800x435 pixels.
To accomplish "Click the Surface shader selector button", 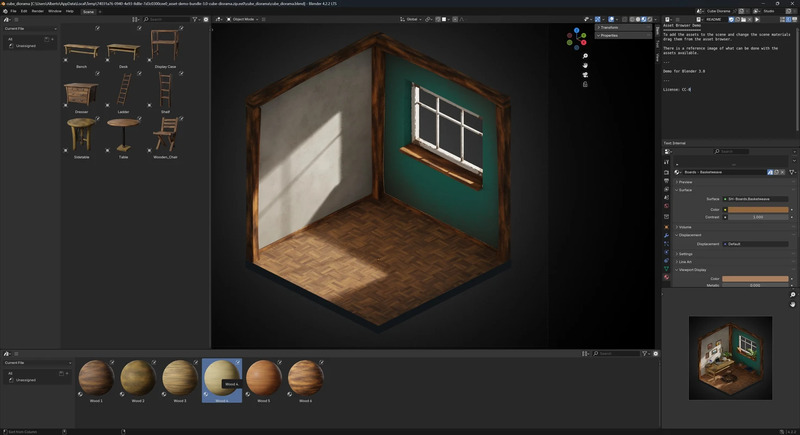I will pos(757,199).
